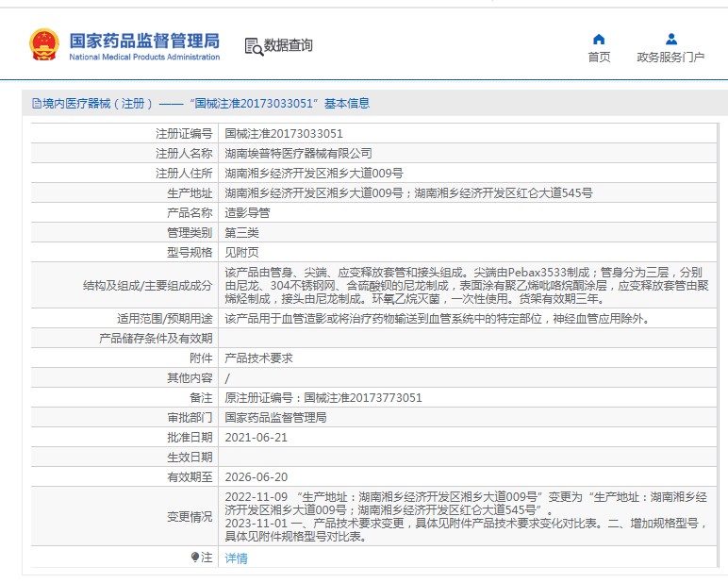Click 国家药品监督管理局 site title text
728x583 pixels.
click(x=143, y=41)
